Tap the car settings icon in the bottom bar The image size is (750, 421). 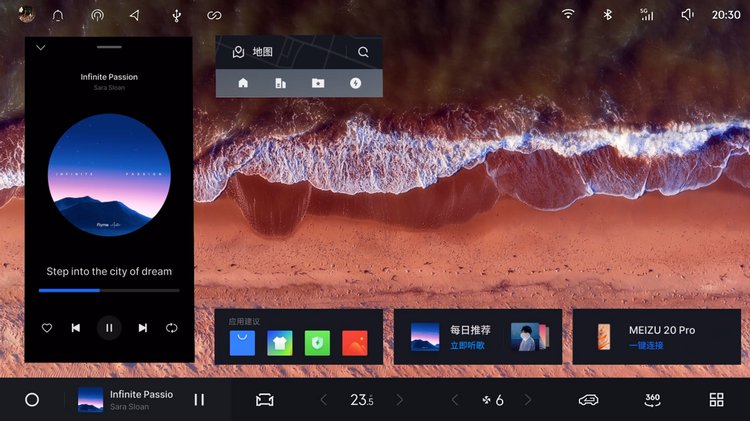(588, 399)
